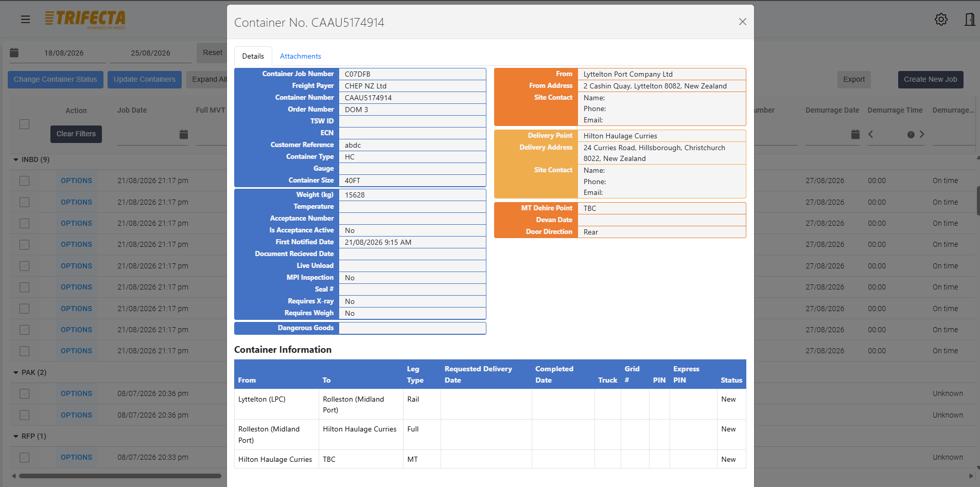Click the Door Direction value Rear
Screen dimensions: 980x487
pos(590,232)
